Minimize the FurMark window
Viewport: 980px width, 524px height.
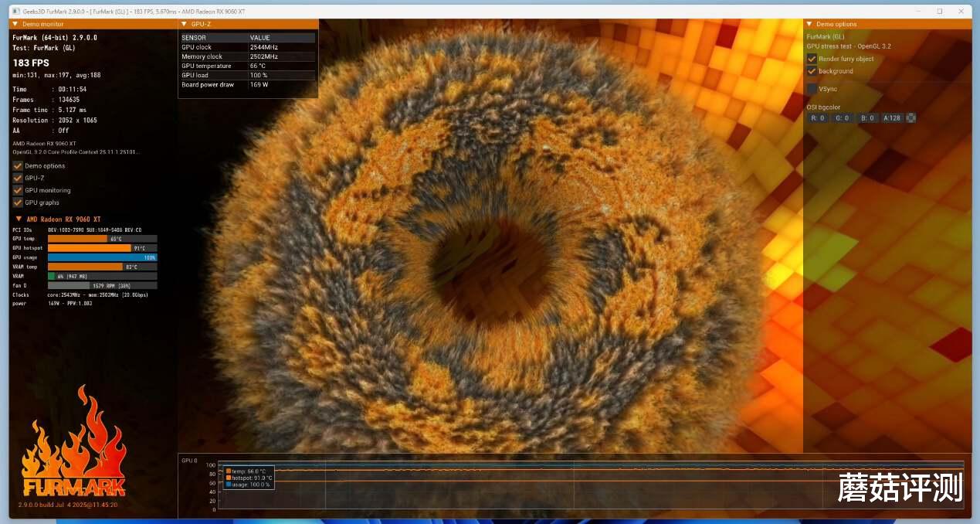pyautogui.click(x=918, y=12)
